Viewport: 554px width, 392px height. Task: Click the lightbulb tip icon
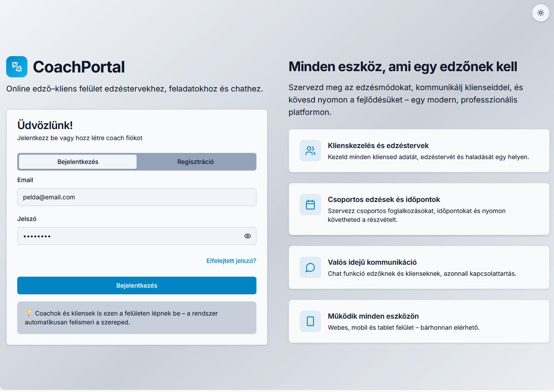[x=29, y=313]
